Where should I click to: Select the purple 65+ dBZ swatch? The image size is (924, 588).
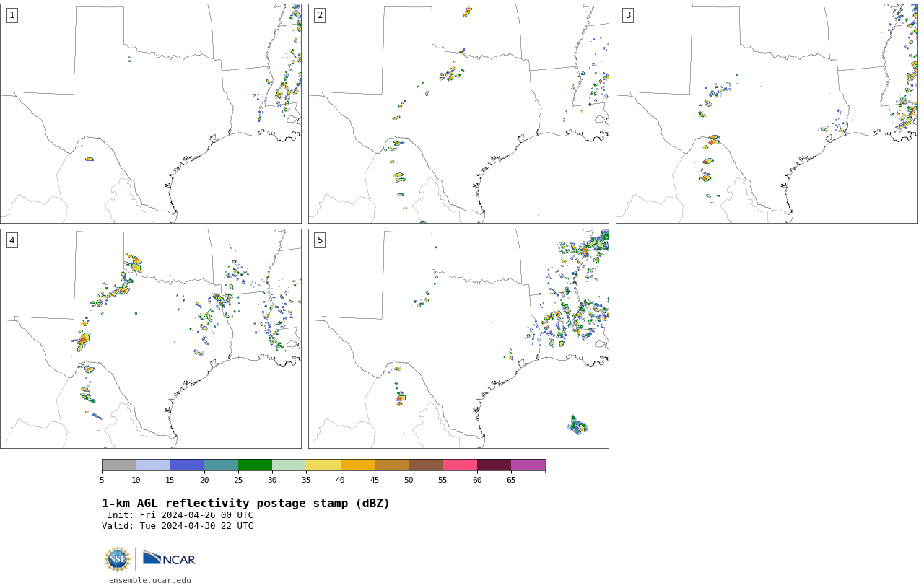(528, 465)
